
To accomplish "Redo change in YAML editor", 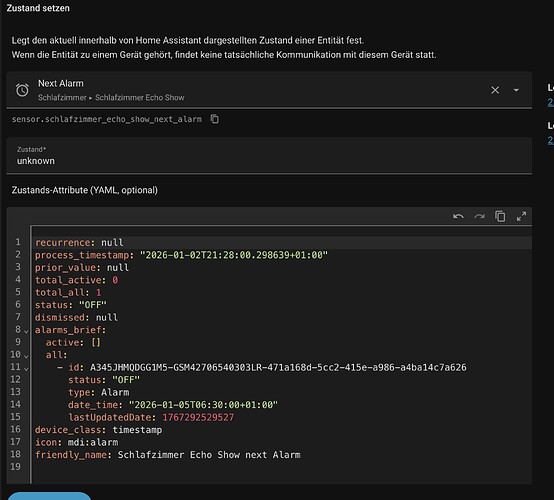I will [479, 216].
